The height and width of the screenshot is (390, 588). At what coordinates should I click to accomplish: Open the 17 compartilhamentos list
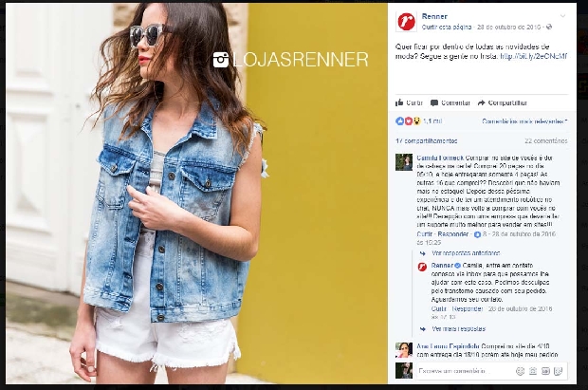click(427, 140)
